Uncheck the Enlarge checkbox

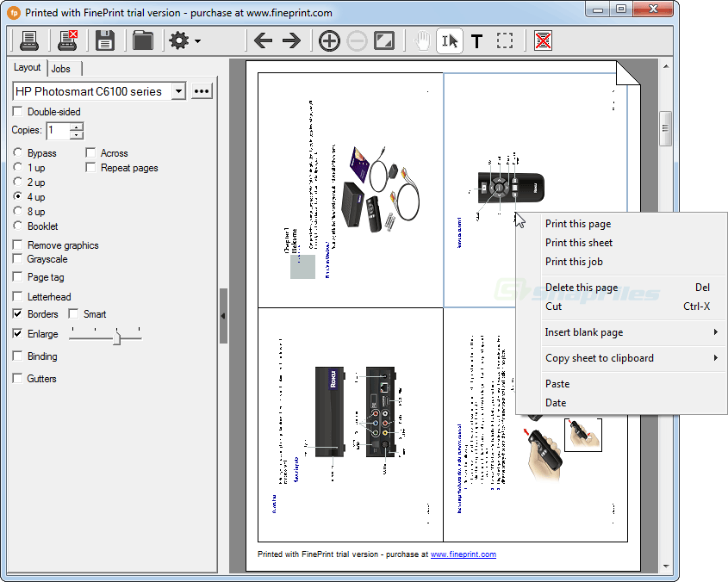tap(17, 333)
